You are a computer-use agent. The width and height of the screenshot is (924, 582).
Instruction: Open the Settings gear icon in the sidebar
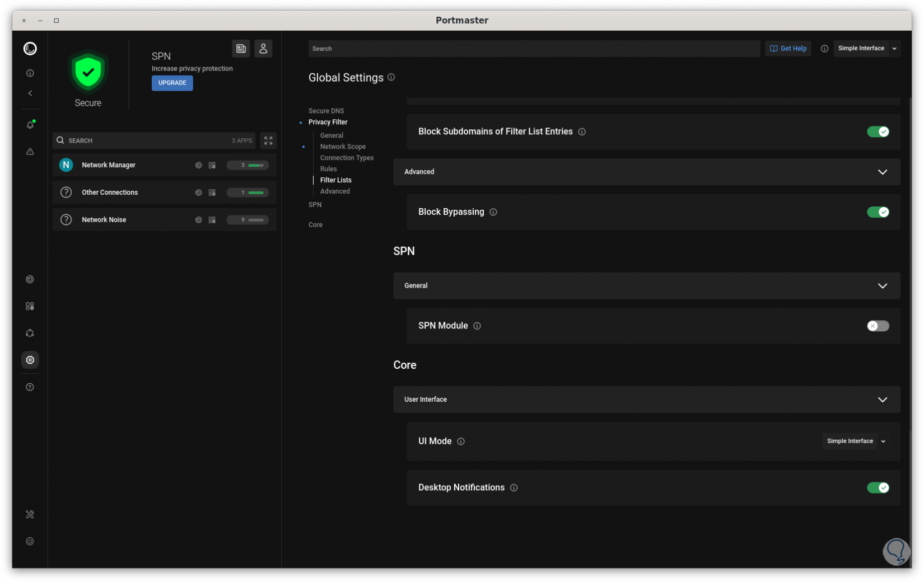[x=30, y=360]
